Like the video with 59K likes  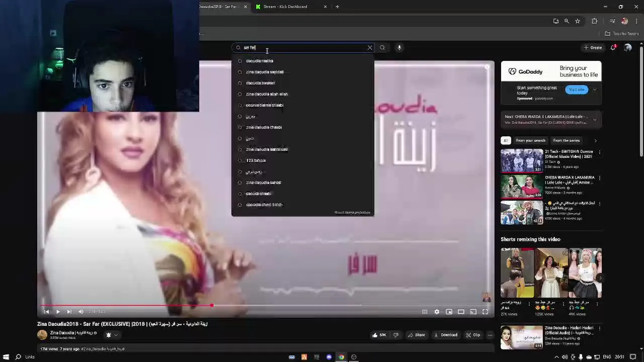tap(379, 335)
